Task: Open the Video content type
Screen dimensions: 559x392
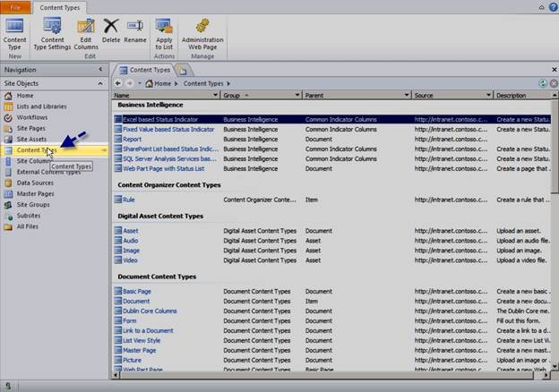Action: tap(130, 260)
